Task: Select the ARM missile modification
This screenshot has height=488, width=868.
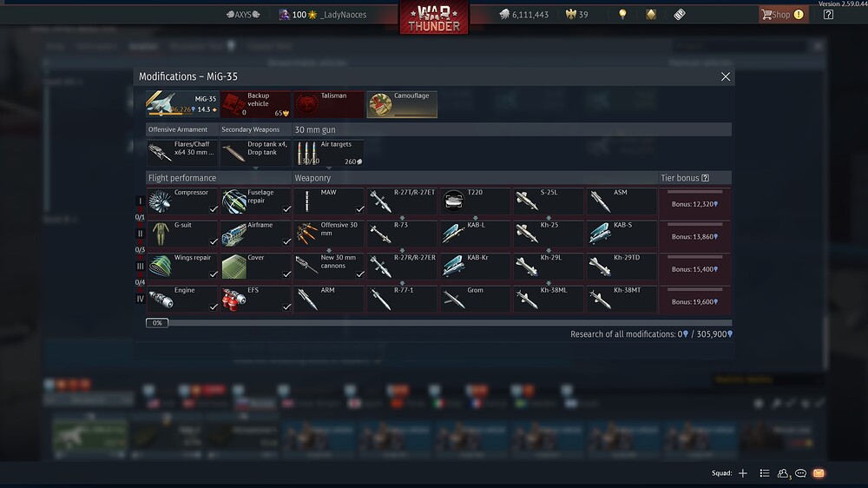Action: (329, 299)
